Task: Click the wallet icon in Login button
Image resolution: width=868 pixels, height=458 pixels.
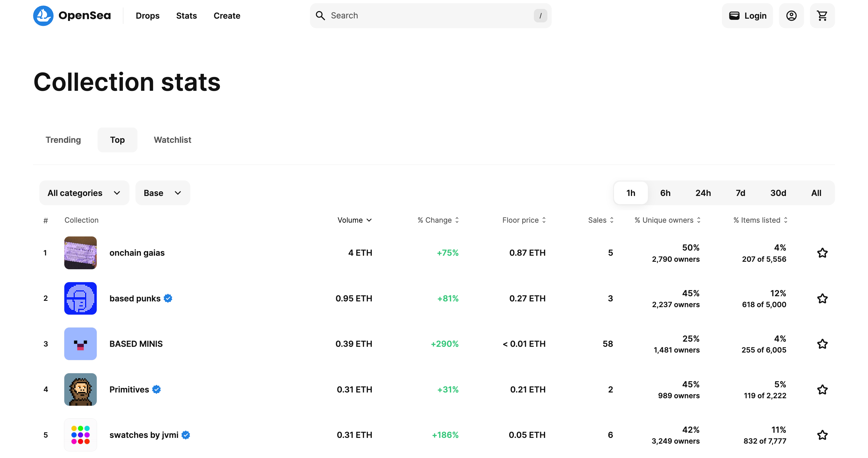Action: click(734, 16)
